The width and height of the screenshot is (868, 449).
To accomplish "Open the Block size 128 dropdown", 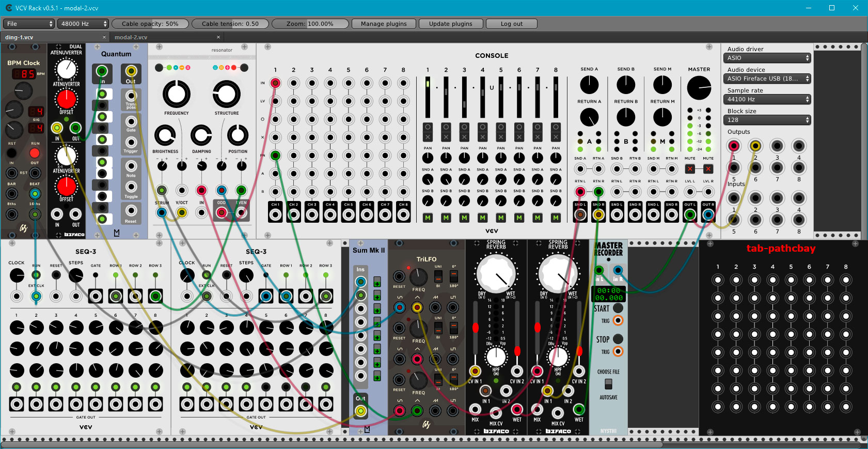I will pos(767,120).
